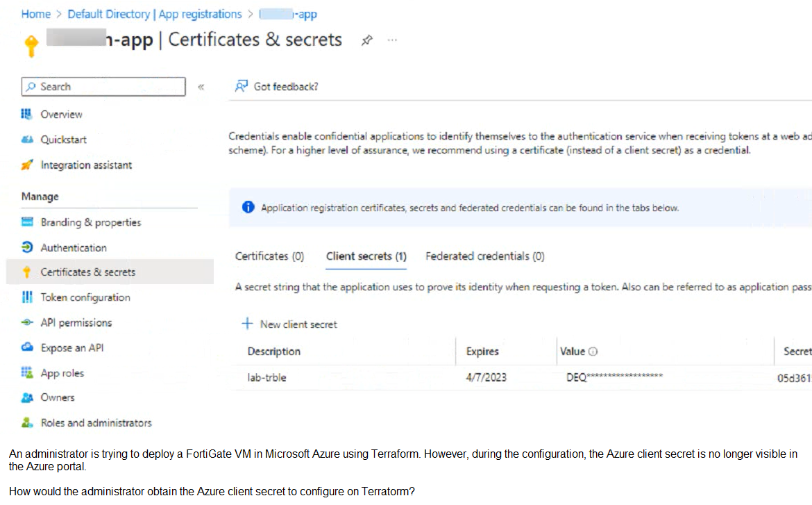Click the Manage section heading
This screenshot has width=812, height=505.
click(x=40, y=197)
